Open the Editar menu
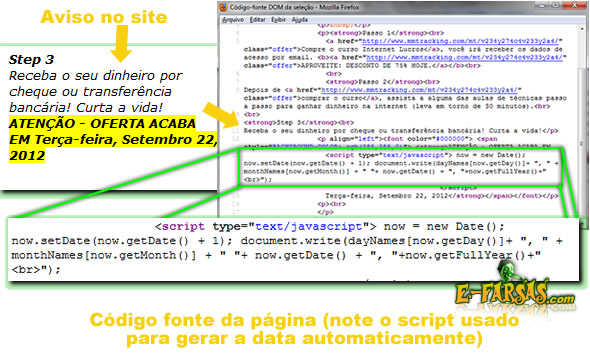 (257, 20)
